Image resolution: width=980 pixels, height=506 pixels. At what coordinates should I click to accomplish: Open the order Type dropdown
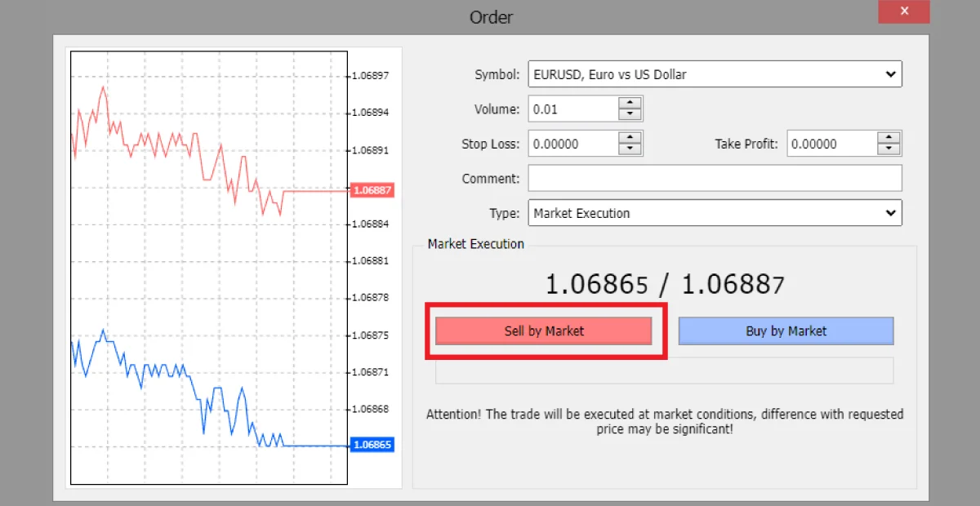(x=891, y=213)
